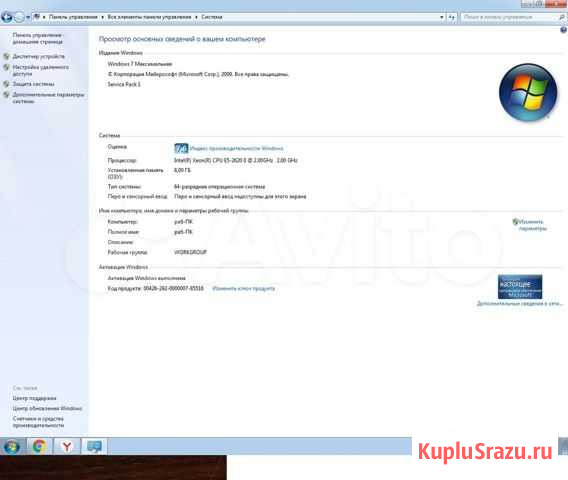Open Device Manager in the left sidebar
The image size is (568, 480).
pos(38,57)
